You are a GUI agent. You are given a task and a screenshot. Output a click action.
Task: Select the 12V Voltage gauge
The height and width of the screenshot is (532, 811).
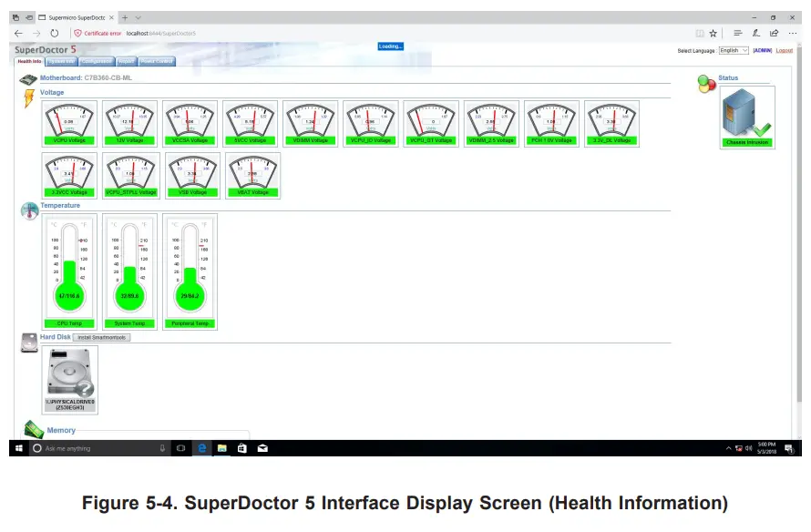click(129, 124)
